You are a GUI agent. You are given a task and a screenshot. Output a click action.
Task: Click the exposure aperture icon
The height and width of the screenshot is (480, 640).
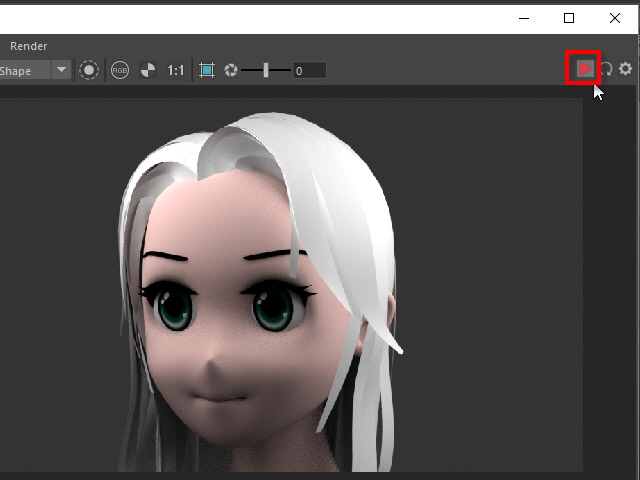(231, 71)
